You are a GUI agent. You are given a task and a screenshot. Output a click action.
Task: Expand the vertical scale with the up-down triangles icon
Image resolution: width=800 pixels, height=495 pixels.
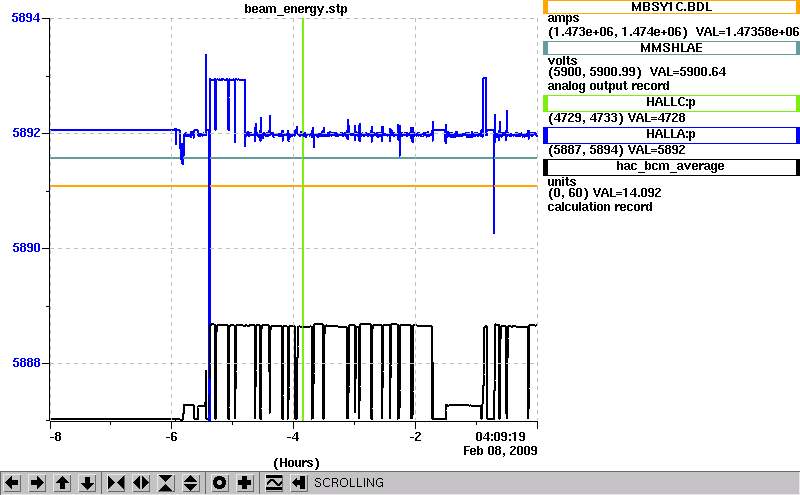[x=191, y=483]
